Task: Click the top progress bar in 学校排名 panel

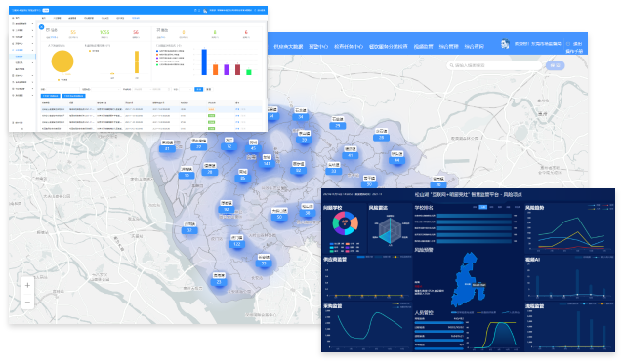Action: (x=474, y=216)
